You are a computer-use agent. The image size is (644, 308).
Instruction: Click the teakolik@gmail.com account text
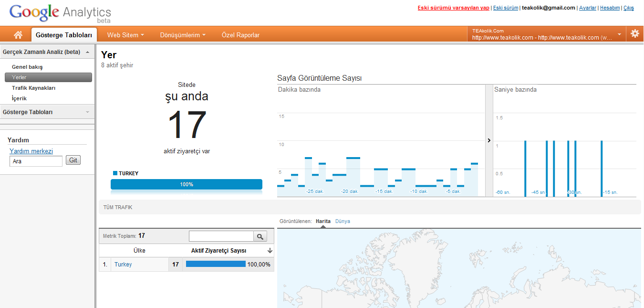tap(549, 8)
